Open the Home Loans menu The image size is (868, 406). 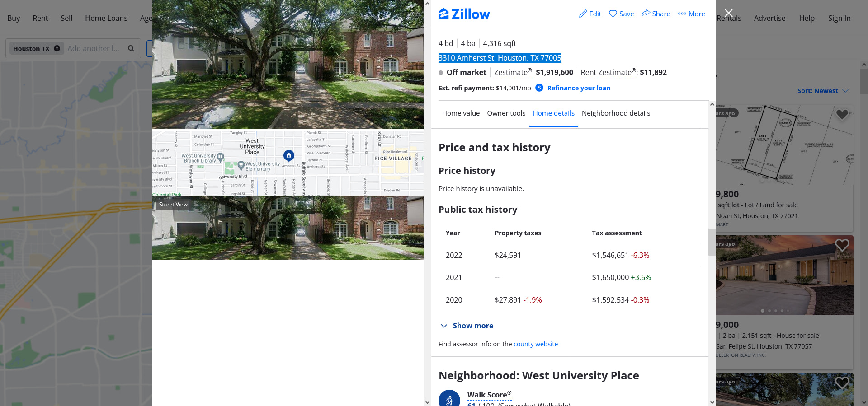click(x=106, y=18)
